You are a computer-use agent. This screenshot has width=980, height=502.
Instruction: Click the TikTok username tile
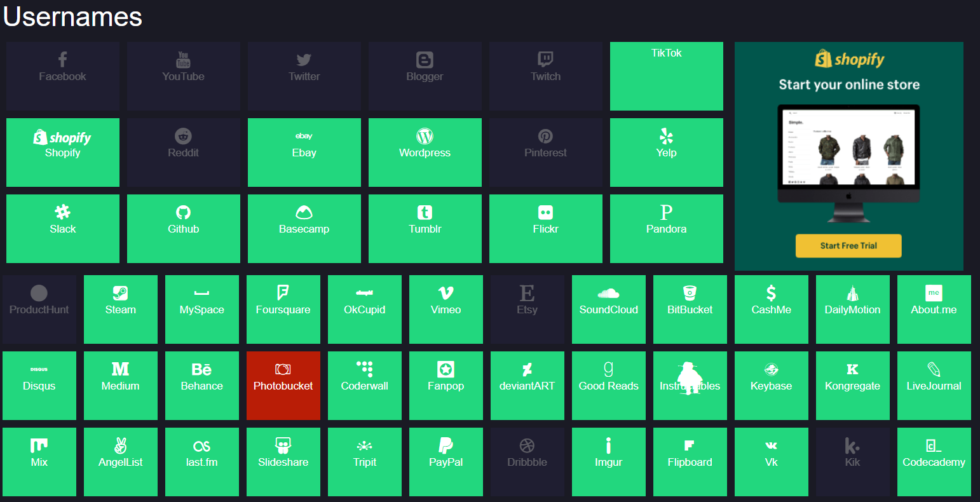tap(666, 76)
